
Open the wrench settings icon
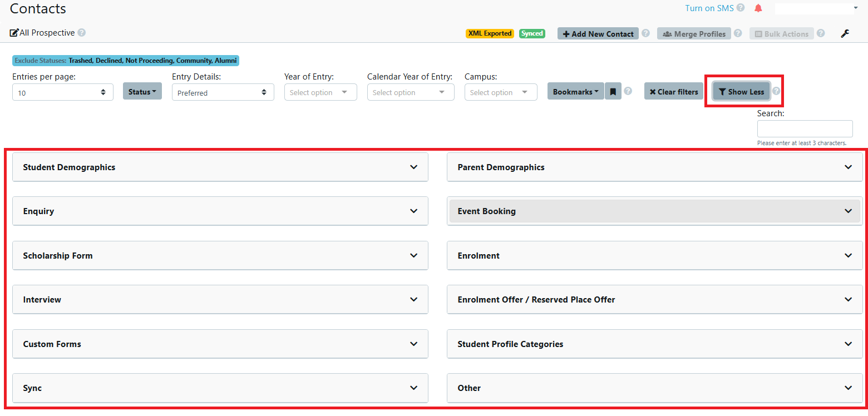(x=845, y=34)
